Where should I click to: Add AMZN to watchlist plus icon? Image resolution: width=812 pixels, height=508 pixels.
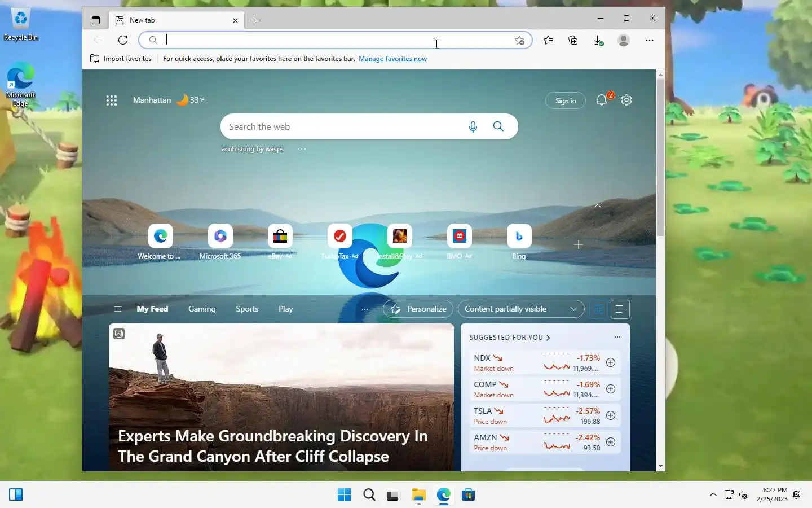coord(611,442)
